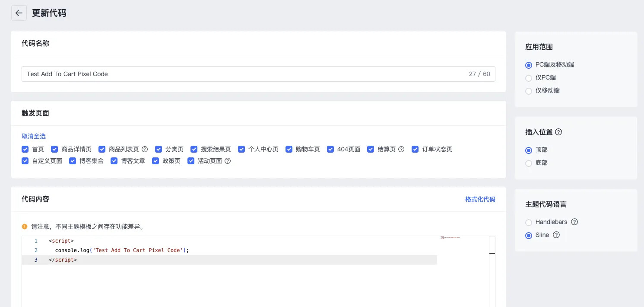The image size is (644, 307).
Task: Uncheck the 首页 checkbox
Action: click(25, 149)
